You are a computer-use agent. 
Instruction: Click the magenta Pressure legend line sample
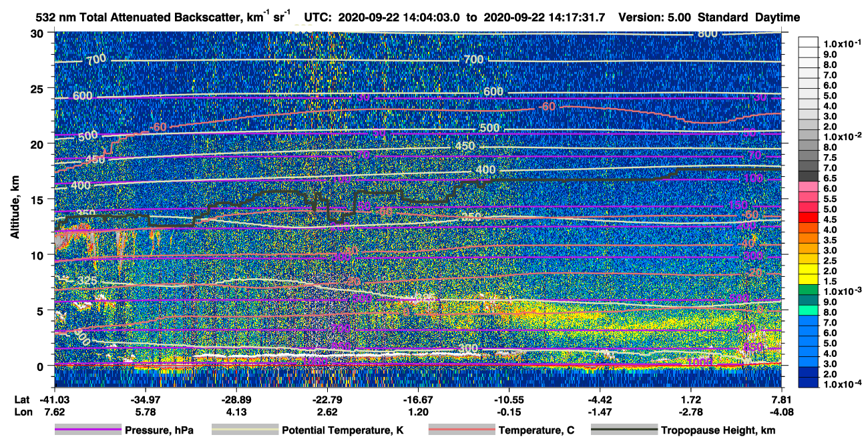(x=87, y=430)
